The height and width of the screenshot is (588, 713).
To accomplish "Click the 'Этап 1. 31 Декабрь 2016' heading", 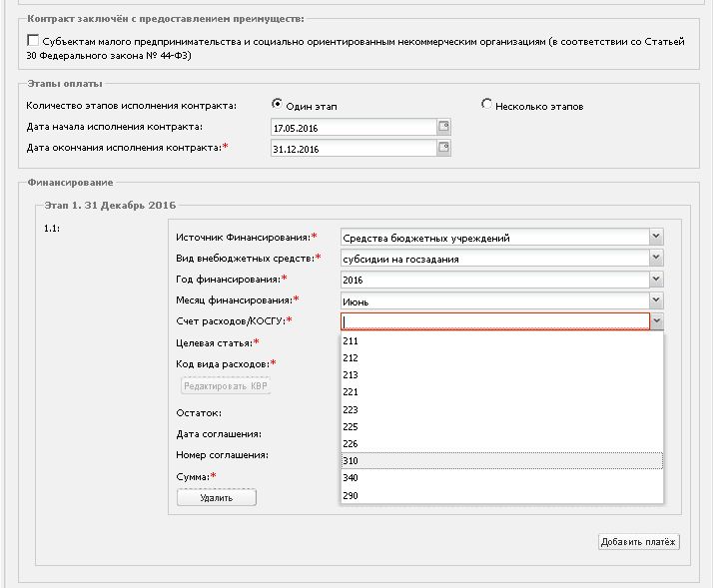I will pos(110,205).
